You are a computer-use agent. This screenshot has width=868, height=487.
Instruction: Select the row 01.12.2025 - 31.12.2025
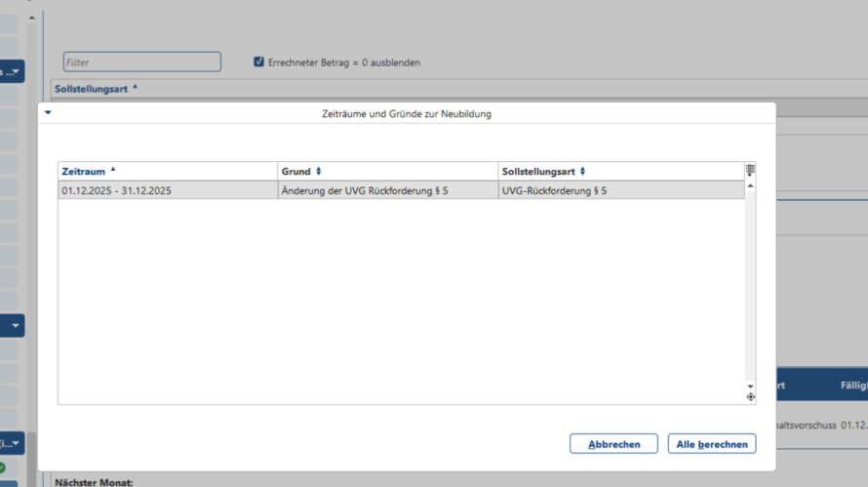[402, 190]
